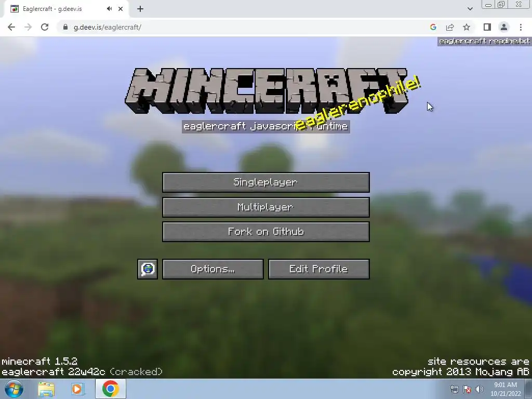Select the Eaglercraft - g.deev.is tab
This screenshot has height=399, width=532.
[66, 9]
